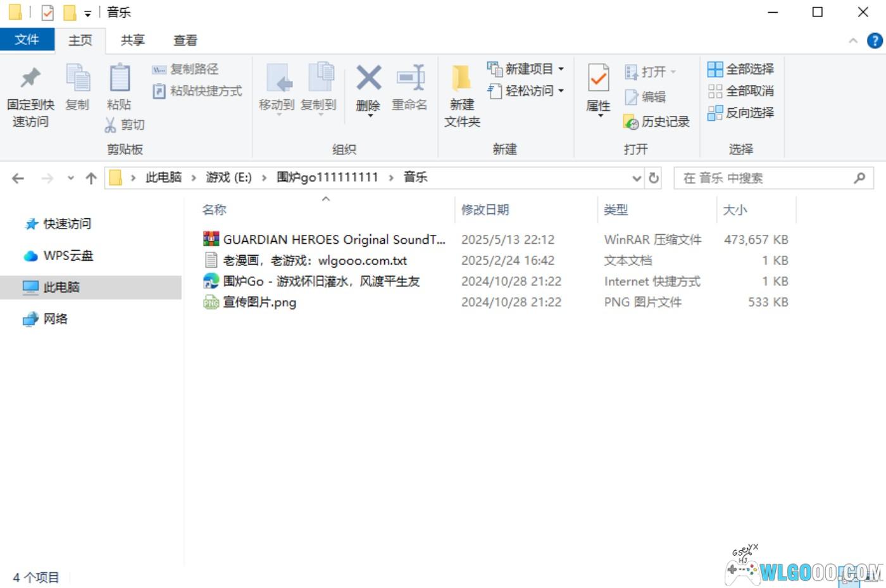Select This PC (此电脑) in sidebar

point(61,287)
